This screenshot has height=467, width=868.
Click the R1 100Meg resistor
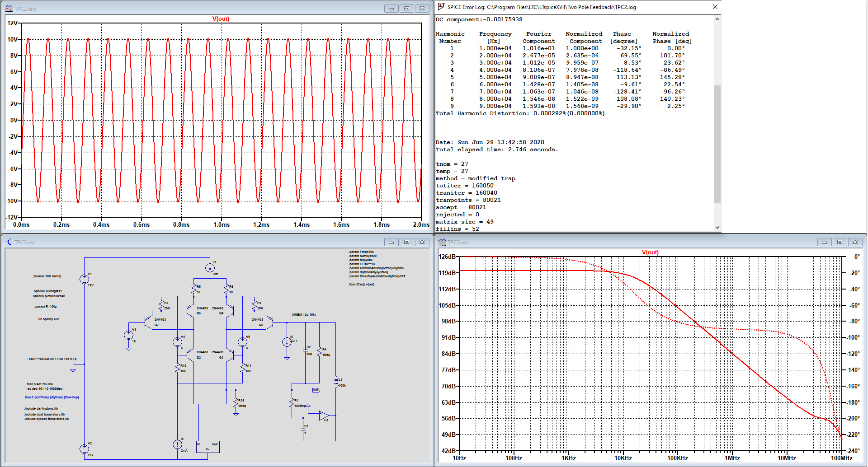click(x=292, y=403)
